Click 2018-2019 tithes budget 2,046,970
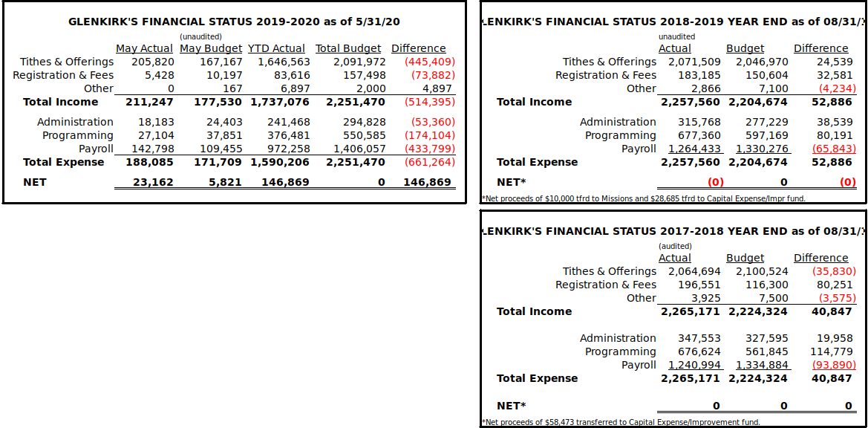This screenshot has width=868, height=428. [x=763, y=62]
